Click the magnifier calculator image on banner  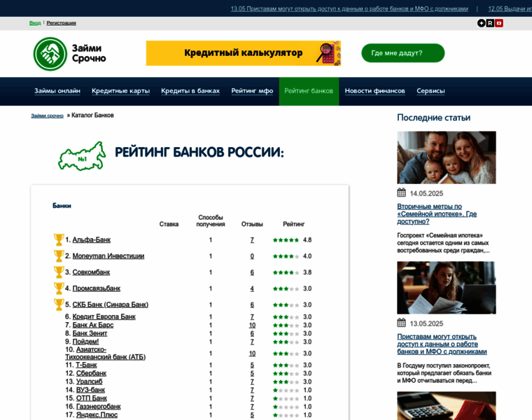328,53
